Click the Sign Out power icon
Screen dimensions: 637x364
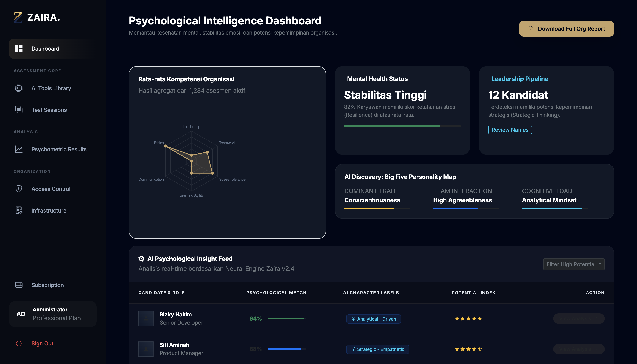click(19, 343)
